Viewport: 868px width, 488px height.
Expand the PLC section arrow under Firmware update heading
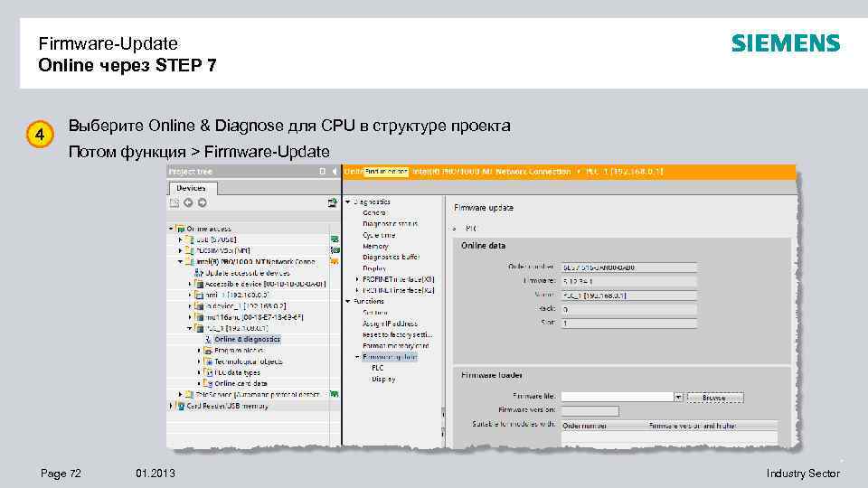click(455, 229)
